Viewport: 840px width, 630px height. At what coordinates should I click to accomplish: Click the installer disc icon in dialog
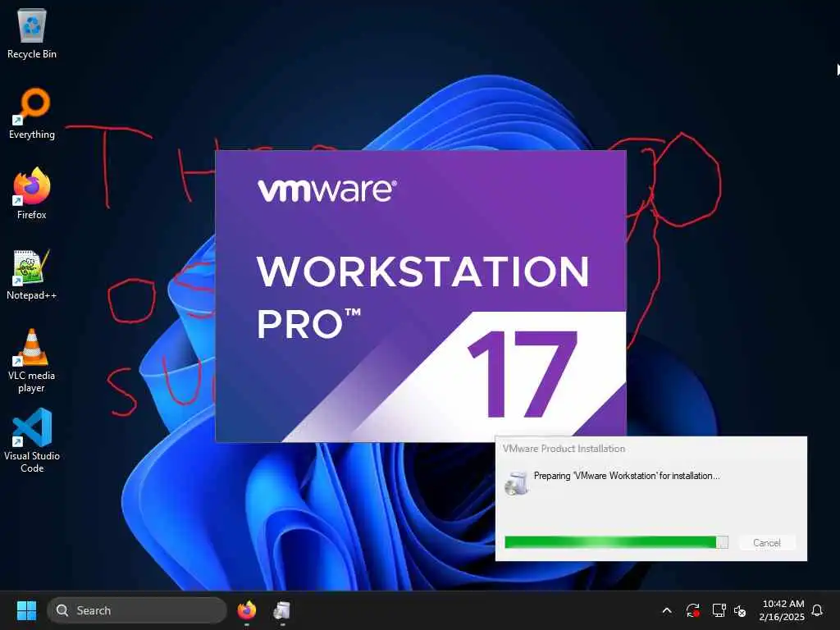point(517,482)
